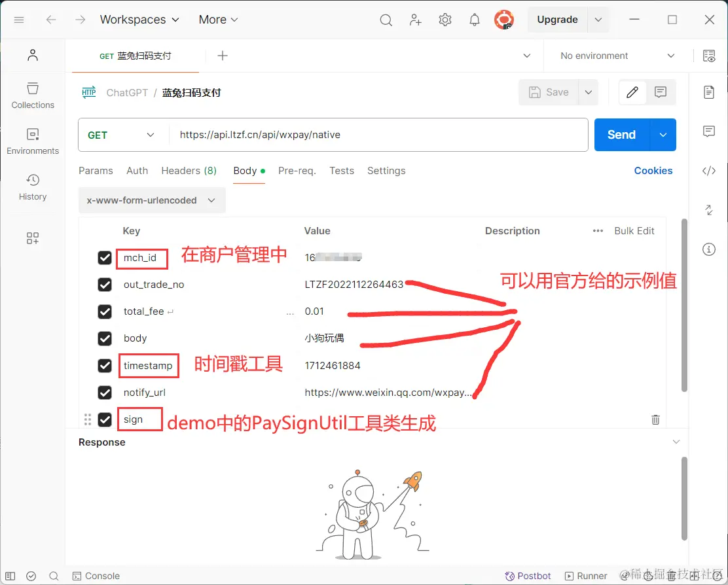Screen dimensions: 728x585
Task: Open the Send options arrow
Action: pyautogui.click(x=663, y=135)
